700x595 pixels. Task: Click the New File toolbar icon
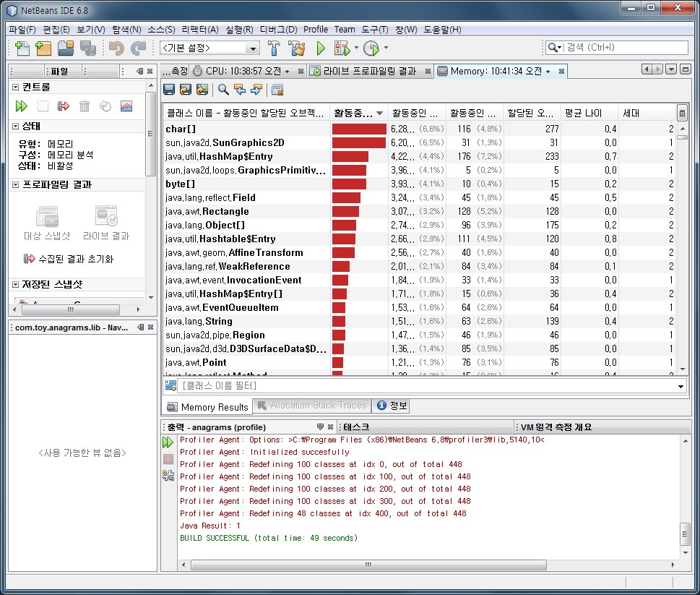pyautogui.click(x=22, y=48)
